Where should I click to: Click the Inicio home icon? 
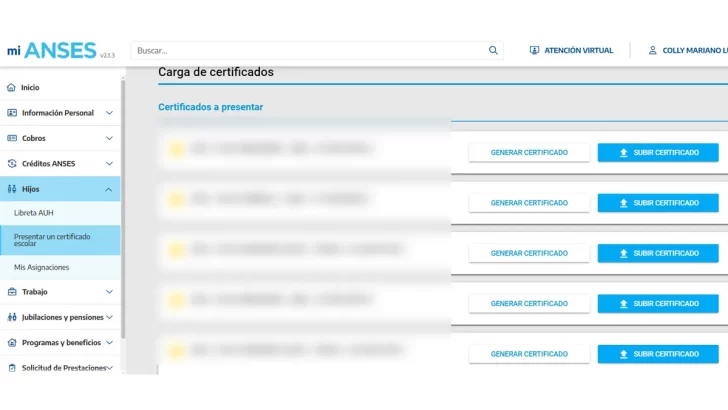12,87
